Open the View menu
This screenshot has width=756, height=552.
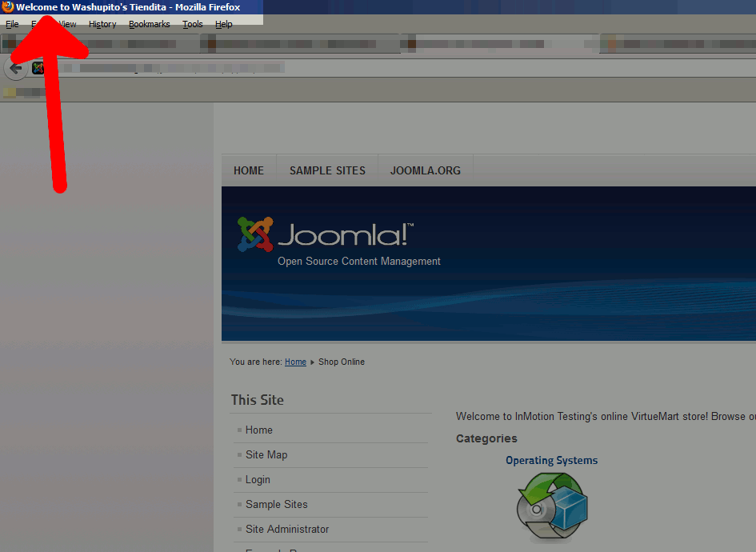pyautogui.click(x=69, y=24)
